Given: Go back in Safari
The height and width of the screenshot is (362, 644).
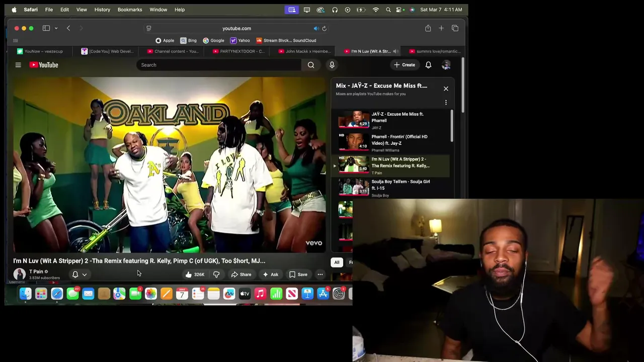Looking at the screenshot, I should click(68, 28).
